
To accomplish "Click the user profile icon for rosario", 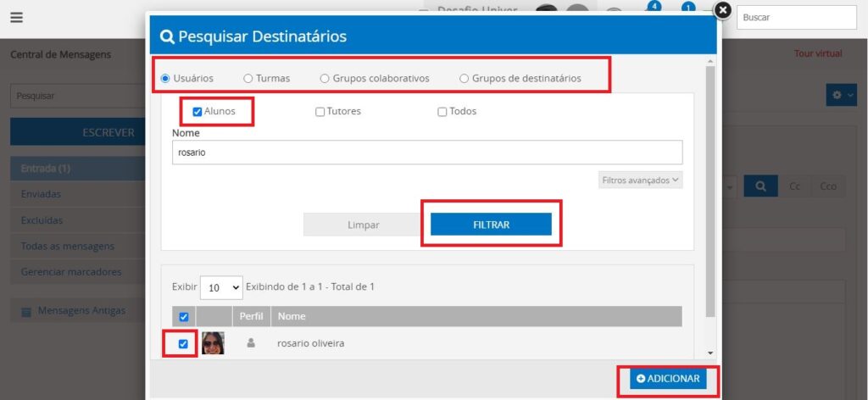I will click(250, 343).
